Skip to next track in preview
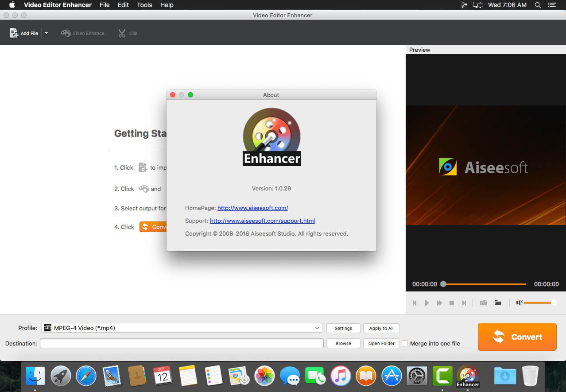The width and height of the screenshot is (566, 392). point(464,303)
